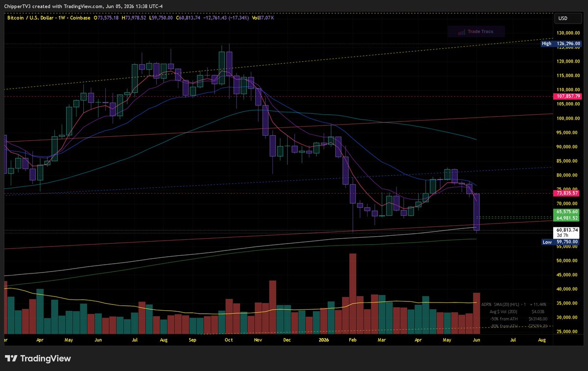Click the Trade Tracs bar-chart icon

pyautogui.click(x=461, y=32)
